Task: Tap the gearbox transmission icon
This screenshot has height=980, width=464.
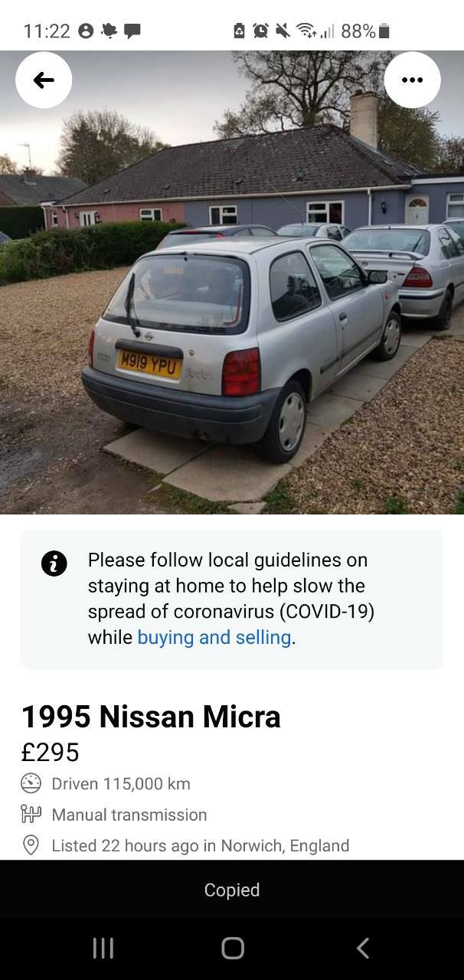Action: [31, 814]
